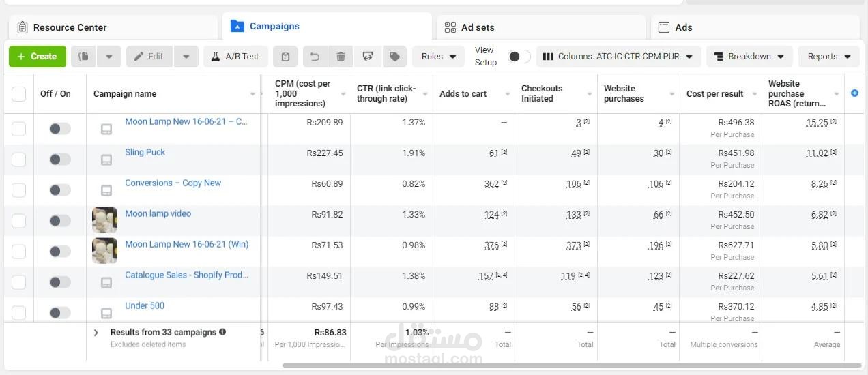Click the tag label icon
Viewport: 868px width, 375px height.
coord(394,57)
